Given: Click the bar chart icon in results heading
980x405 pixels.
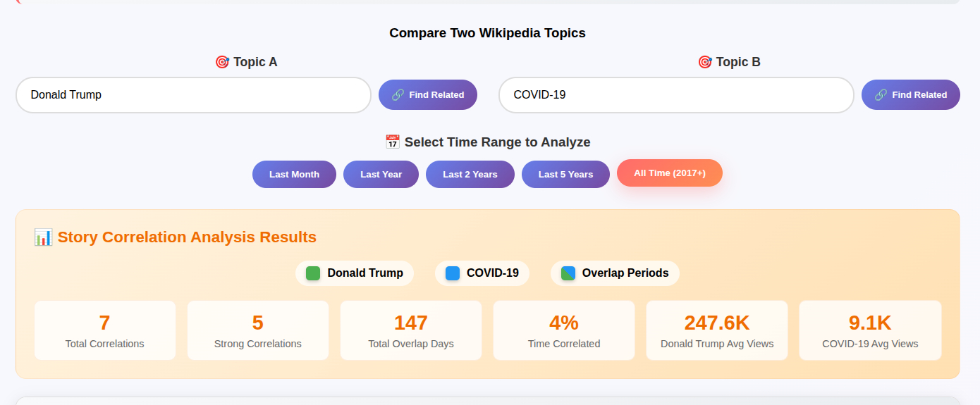Looking at the screenshot, I should (x=43, y=237).
